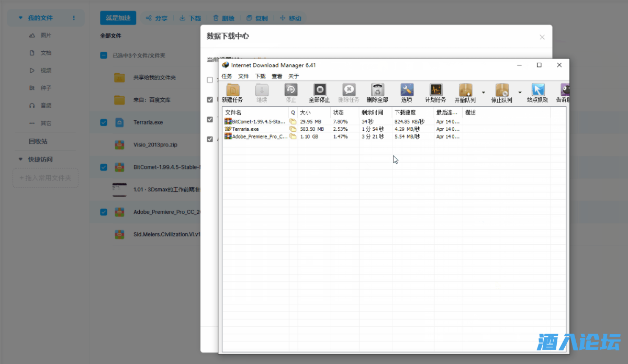This screenshot has height=364, width=628.
Task: Open 回收站 in the sidebar
Action: (x=38, y=141)
